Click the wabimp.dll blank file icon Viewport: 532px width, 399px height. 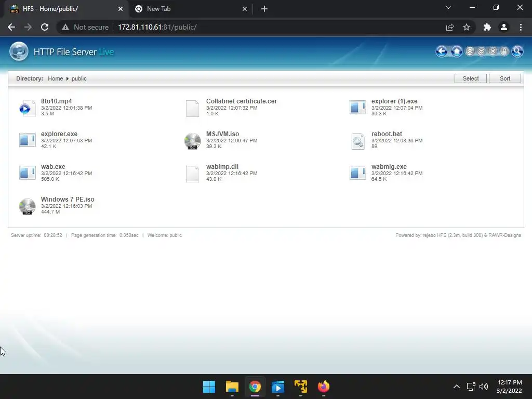[x=192, y=174]
